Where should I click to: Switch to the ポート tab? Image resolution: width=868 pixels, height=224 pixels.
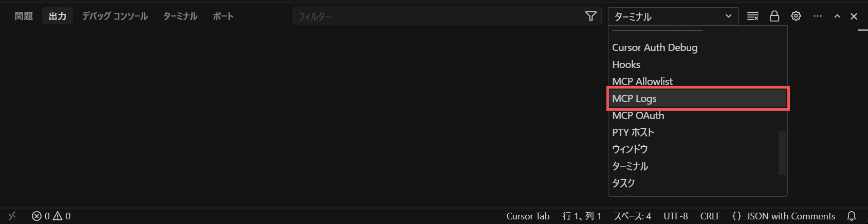pyautogui.click(x=223, y=16)
